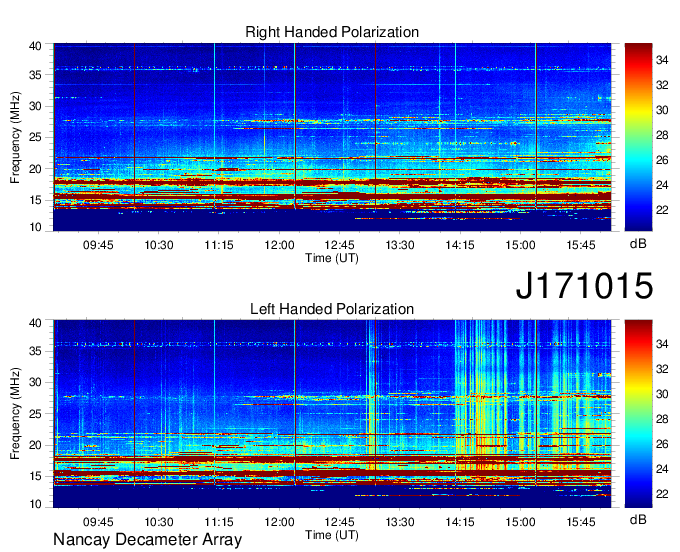Click the 30 MHz tick on Left Handed plot
This screenshot has height=552, width=680.
(x=36, y=382)
